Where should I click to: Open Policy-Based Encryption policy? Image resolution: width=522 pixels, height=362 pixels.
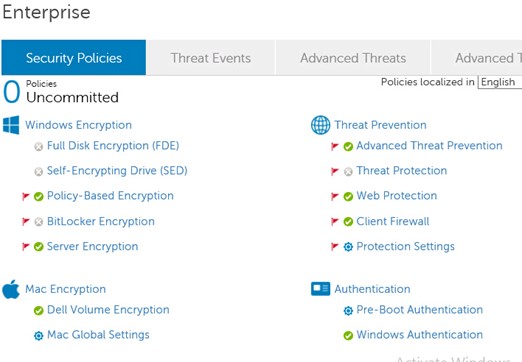tap(110, 196)
